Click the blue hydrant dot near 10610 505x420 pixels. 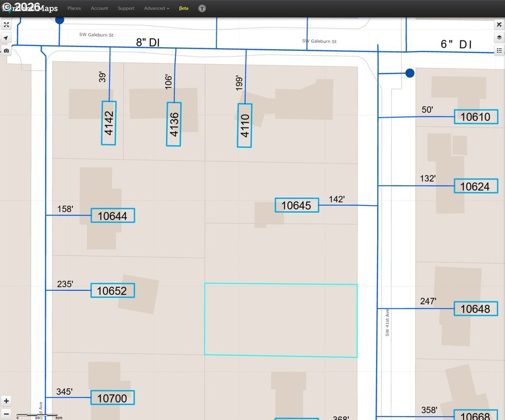pyautogui.click(x=410, y=73)
